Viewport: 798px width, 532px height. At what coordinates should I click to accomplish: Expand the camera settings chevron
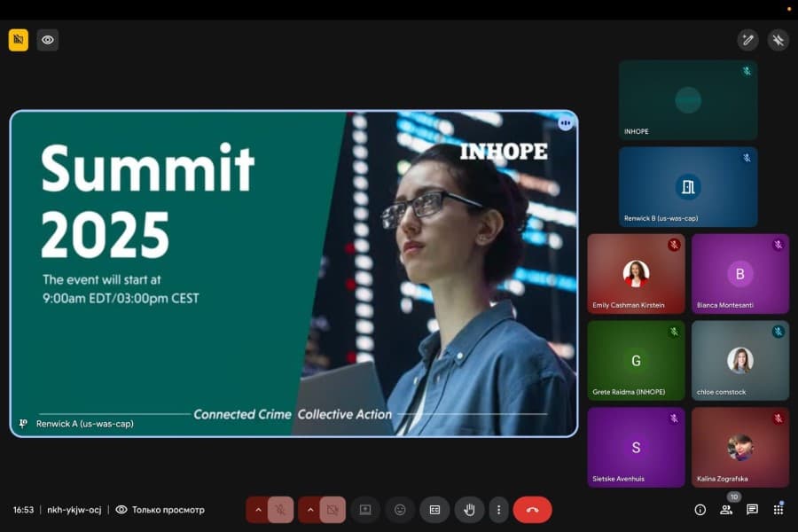click(x=310, y=510)
